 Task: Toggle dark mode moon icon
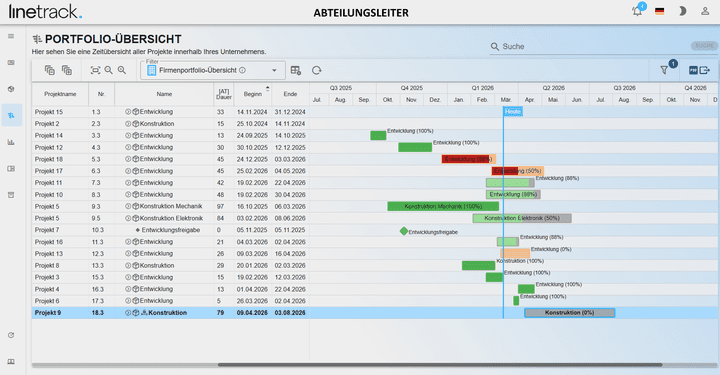682,11
